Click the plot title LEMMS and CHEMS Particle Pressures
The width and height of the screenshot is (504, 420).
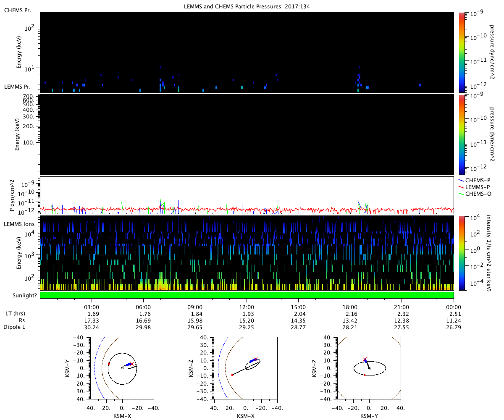click(x=247, y=6)
